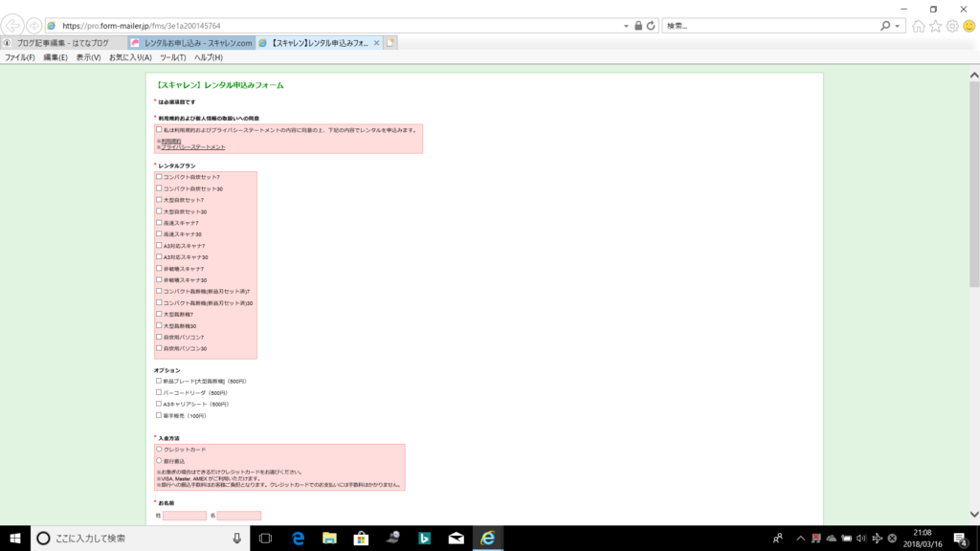Check 大型裁断機7 plan

coord(159,314)
